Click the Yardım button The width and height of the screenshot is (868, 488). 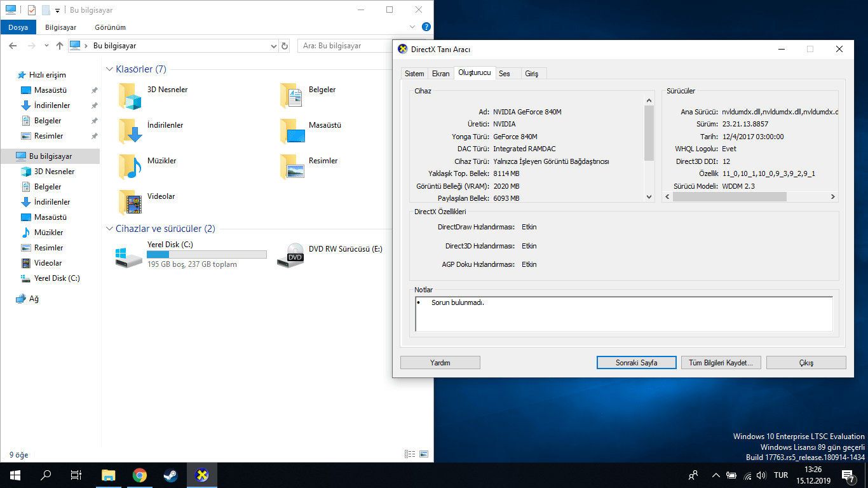click(x=440, y=362)
